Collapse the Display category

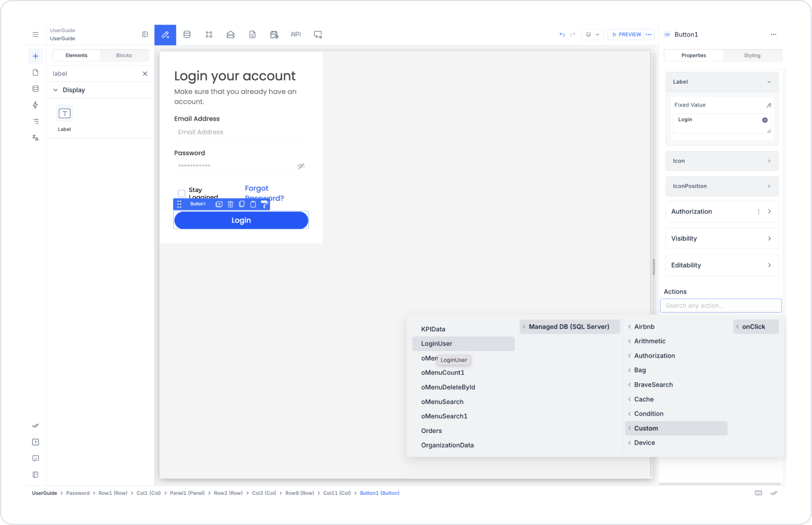[56, 90]
